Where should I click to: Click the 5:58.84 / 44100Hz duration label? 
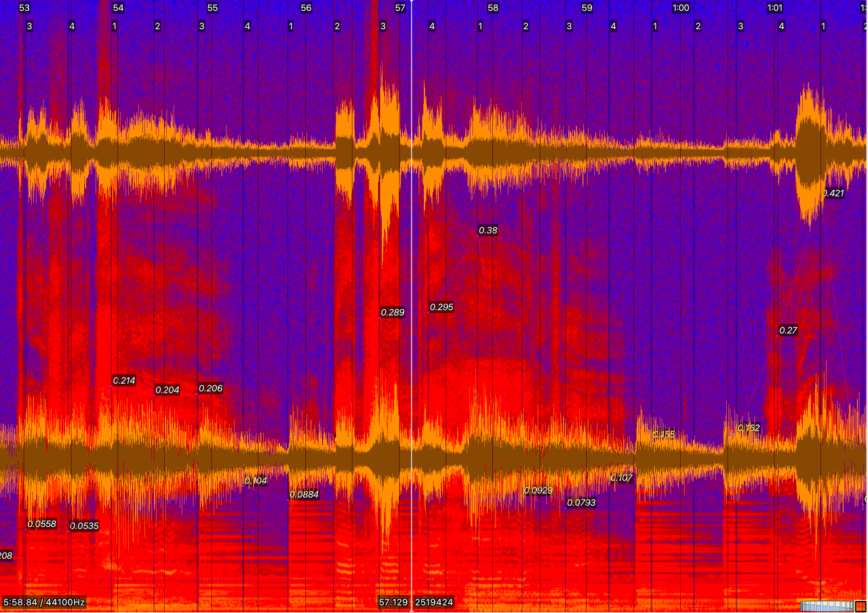click(x=44, y=601)
